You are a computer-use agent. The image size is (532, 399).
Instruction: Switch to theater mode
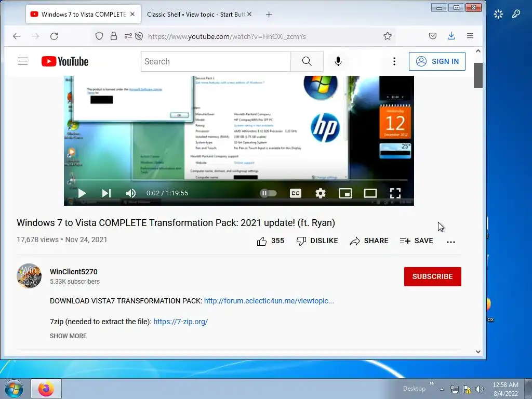pyautogui.click(x=370, y=193)
